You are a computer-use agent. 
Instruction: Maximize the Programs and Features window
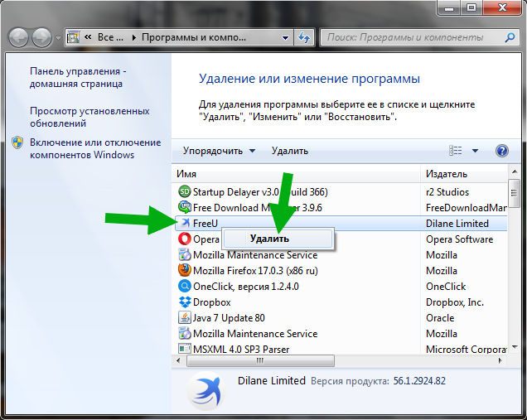(x=471, y=7)
